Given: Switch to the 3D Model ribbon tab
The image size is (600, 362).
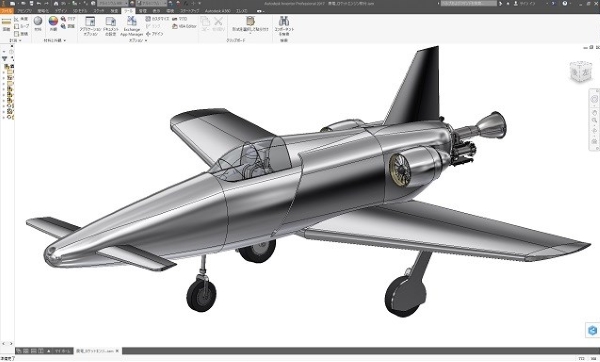Looking at the screenshot, I should 80,11.
